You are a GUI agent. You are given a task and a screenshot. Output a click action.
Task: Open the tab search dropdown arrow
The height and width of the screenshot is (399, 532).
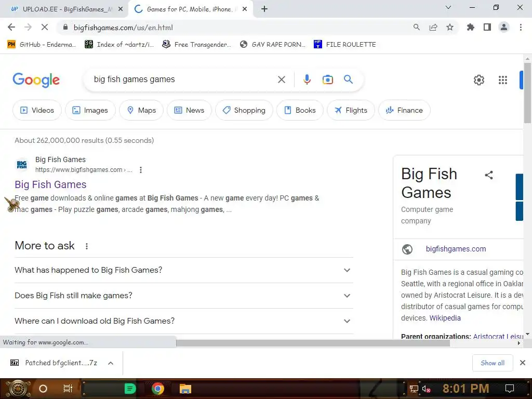(448, 7)
